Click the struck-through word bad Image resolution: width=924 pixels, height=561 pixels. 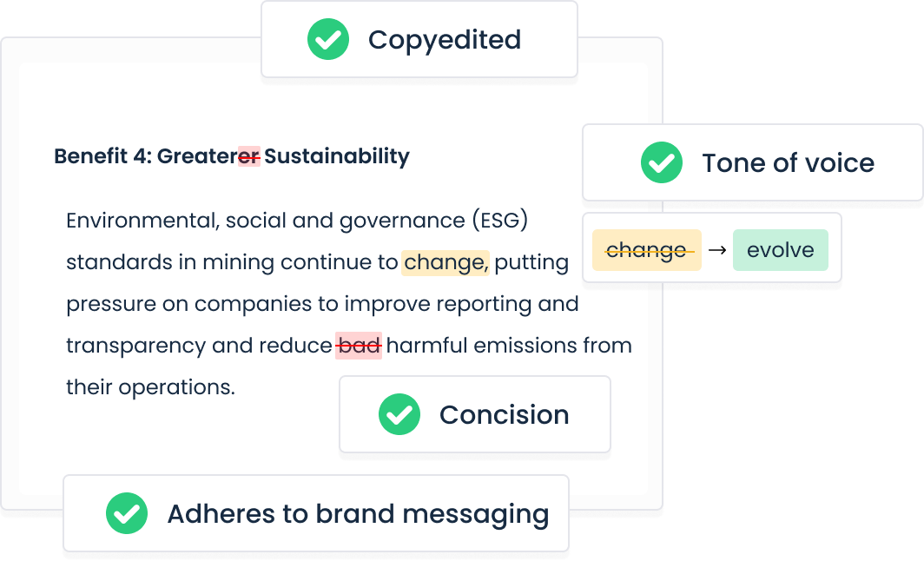point(359,346)
